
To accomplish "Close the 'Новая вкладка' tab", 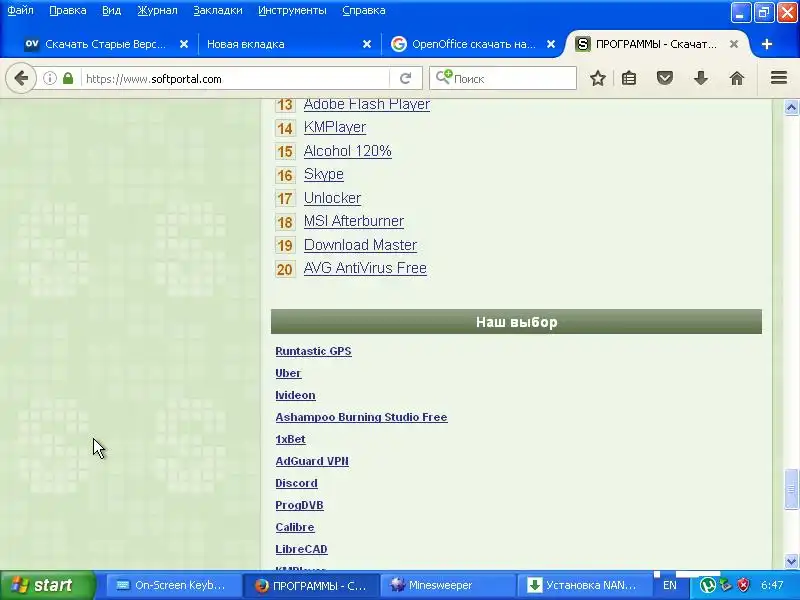I will click(367, 44).
